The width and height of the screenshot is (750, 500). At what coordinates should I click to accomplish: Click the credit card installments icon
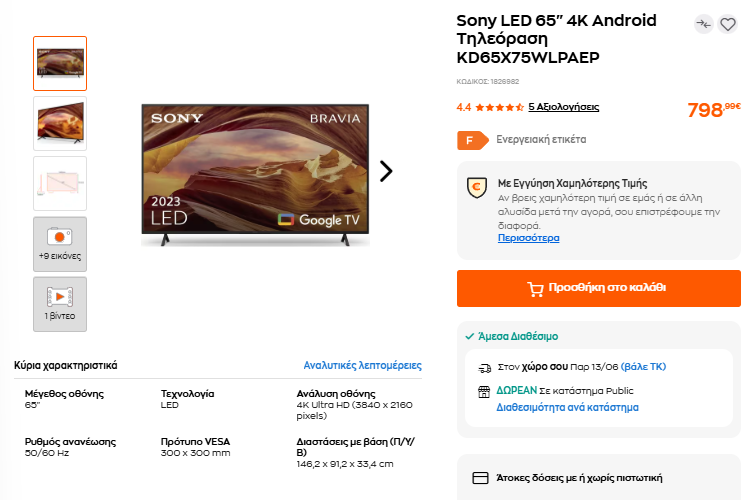point(480,478)
